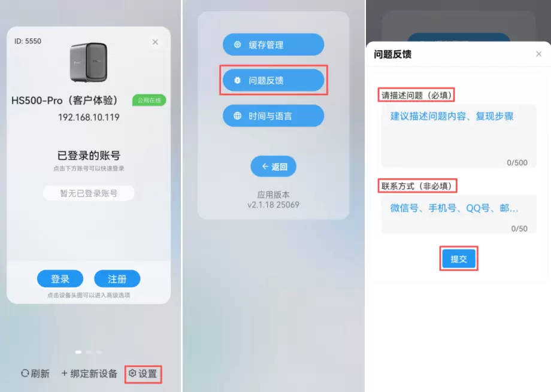
Task: Tap the blue 注册 button
Action: (x=117, y=279)
